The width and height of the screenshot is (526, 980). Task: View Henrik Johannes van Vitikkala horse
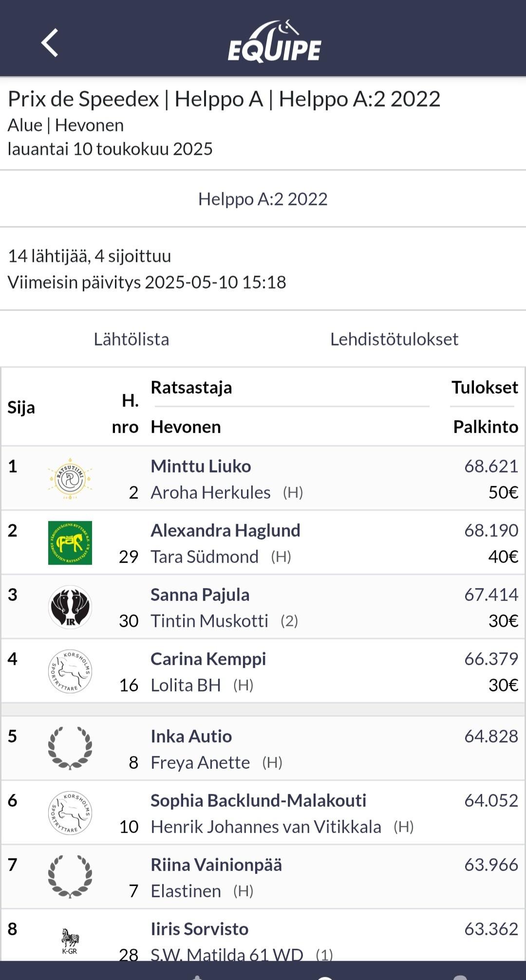266,827
